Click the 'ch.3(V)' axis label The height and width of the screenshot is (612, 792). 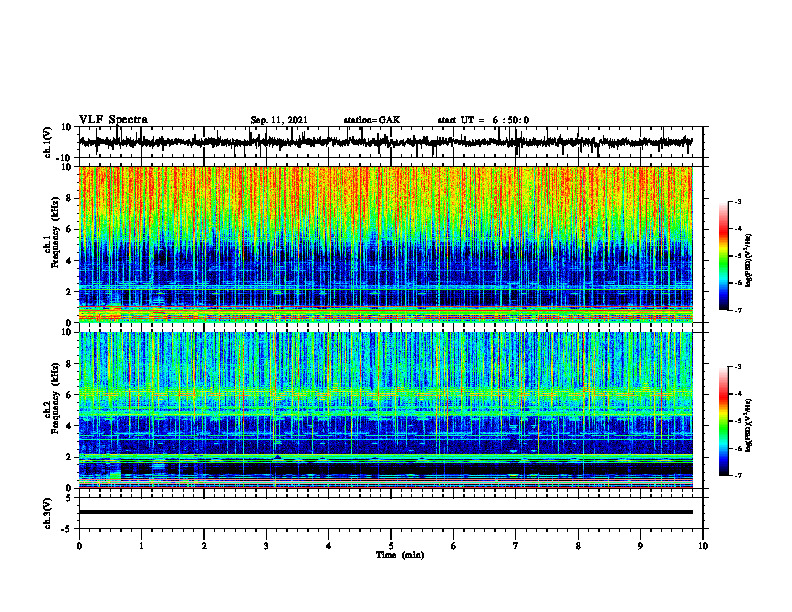48,513
